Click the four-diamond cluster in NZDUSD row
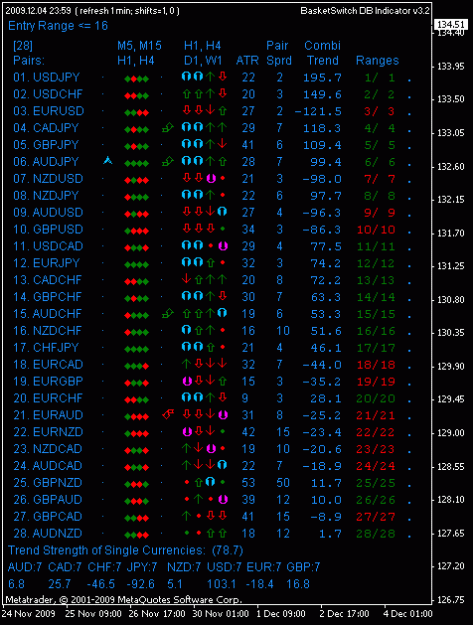The height and width of the screenshot is (625, 473). (137, 181)
